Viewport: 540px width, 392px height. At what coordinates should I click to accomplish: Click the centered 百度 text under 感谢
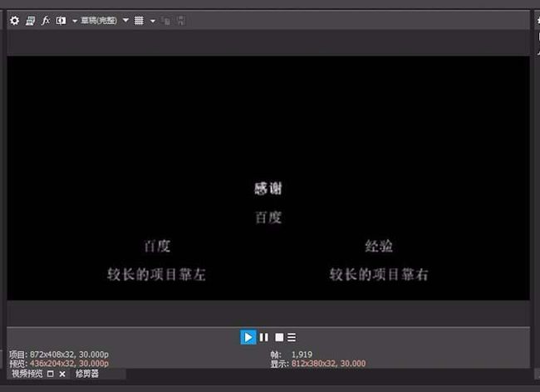click(268, 218)
